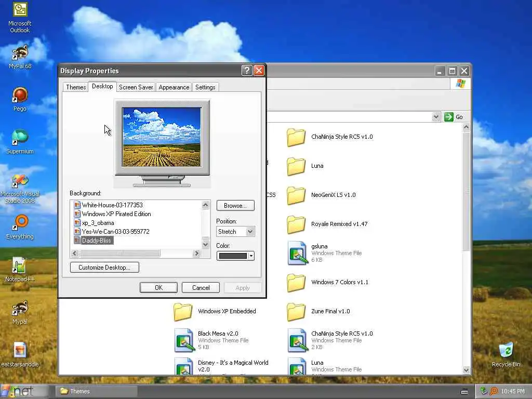Click the background list horizontal scrollbar thumb
Viewport: 532px width, 399px height.
pos(120,253)
